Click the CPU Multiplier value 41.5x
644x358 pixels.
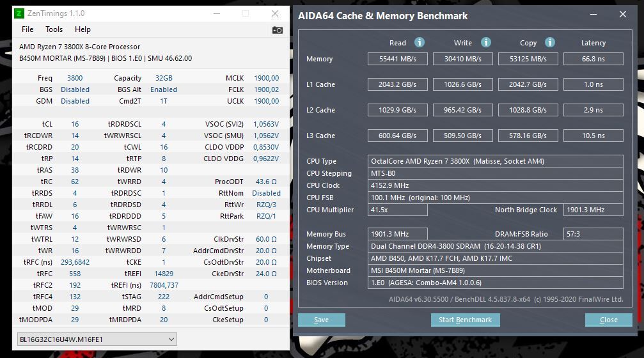click(398, 210)
